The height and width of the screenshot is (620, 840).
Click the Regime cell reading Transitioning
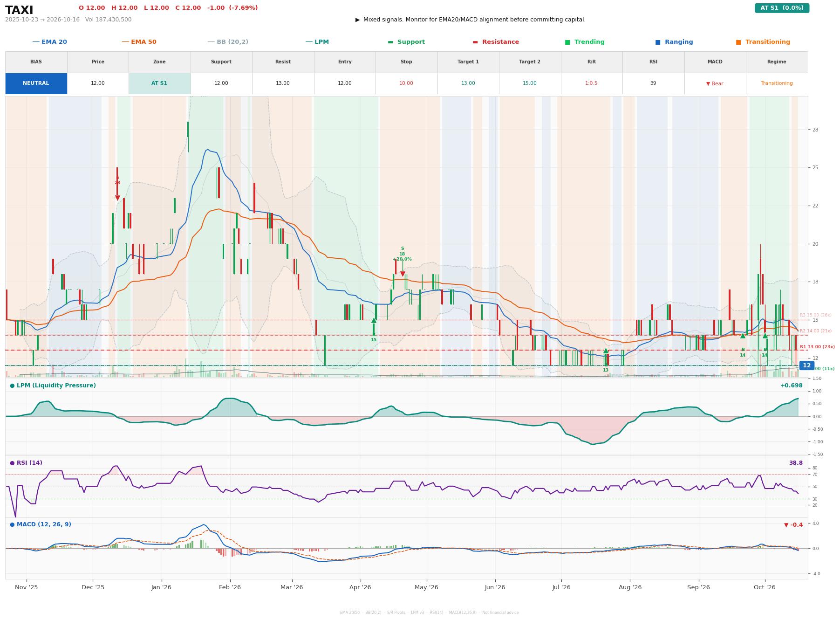(777, 83)
